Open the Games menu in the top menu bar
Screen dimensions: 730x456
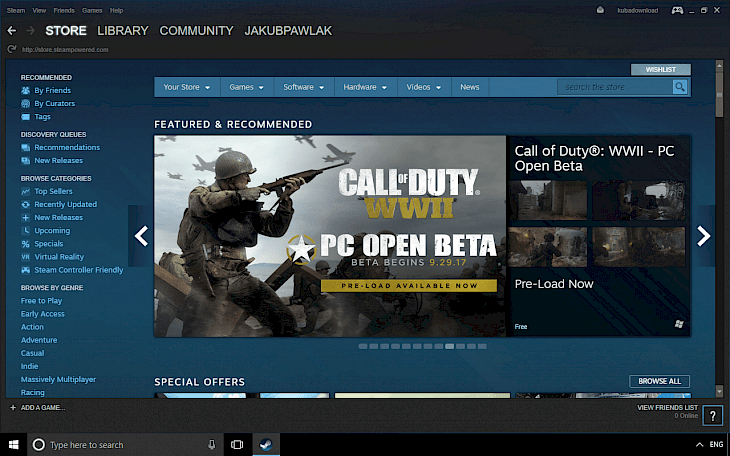(92, 10)
